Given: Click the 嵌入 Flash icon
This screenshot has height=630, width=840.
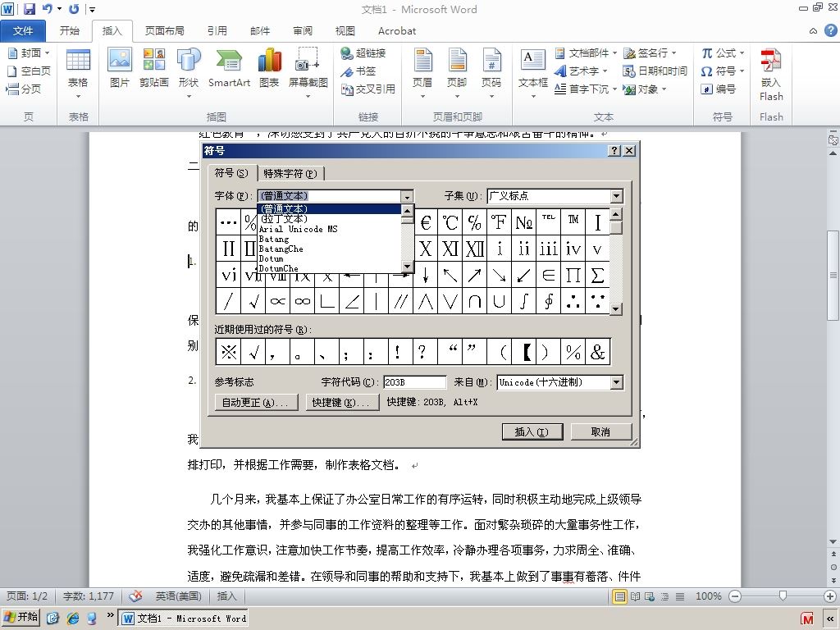Looking at the screenshot, I should pos(771,74).
